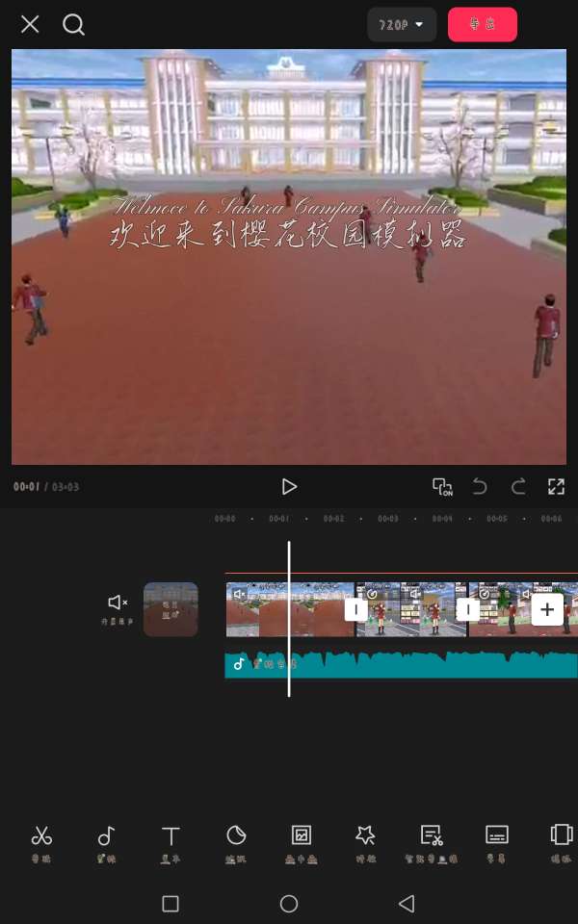Viewport: 578px width, 924px height.
Task: Open the audio tool with note icon
Action: point(106,843)
